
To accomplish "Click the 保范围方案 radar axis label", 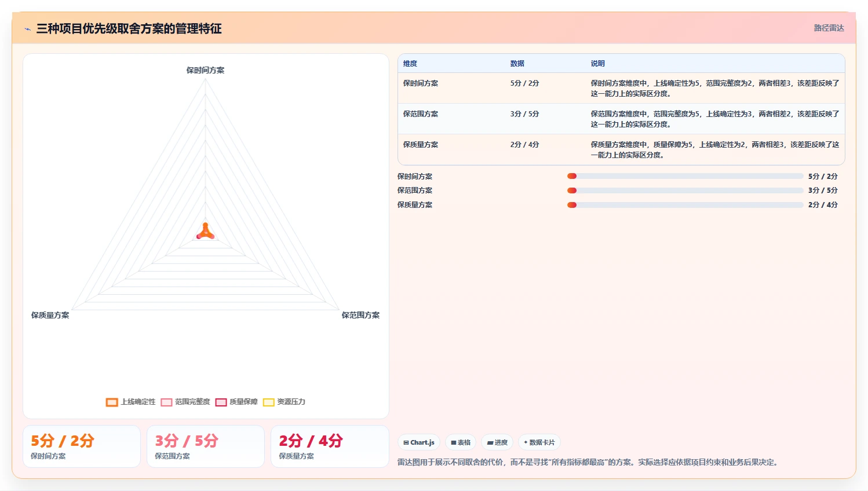I will [360, 315].
